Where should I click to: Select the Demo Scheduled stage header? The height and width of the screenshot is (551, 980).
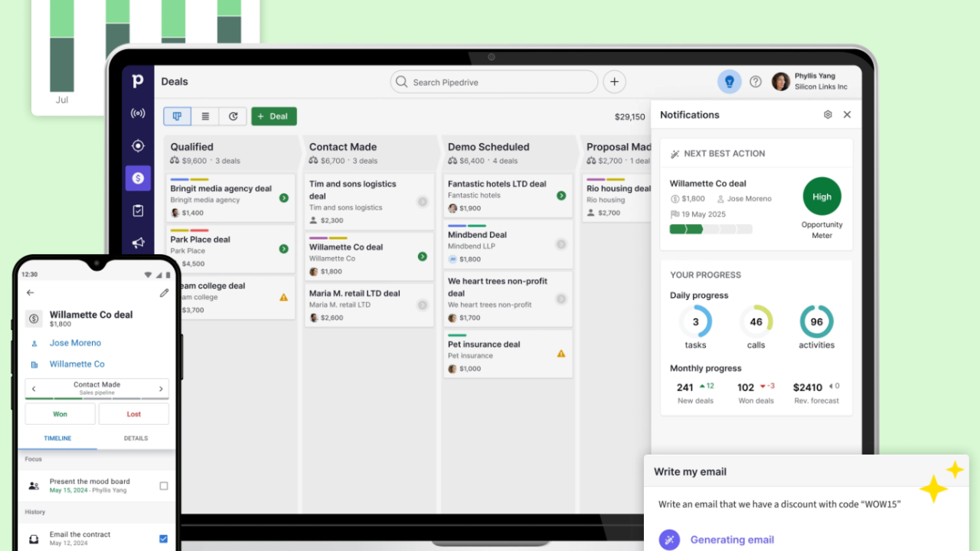click(508, 152)
